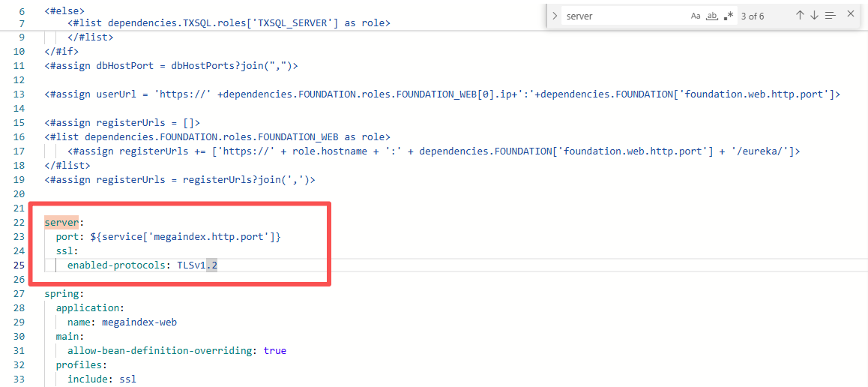This screenshot has height=387, width=868.
Task: Click into the search box containing "server"
Action: pyautogui.click(x=626, y=16)
